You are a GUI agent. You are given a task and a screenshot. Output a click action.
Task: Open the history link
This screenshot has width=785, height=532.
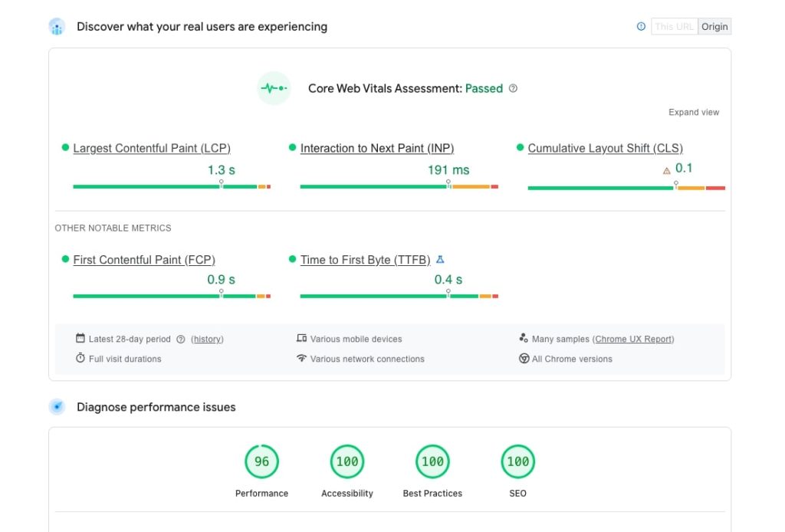click(206, 338)
